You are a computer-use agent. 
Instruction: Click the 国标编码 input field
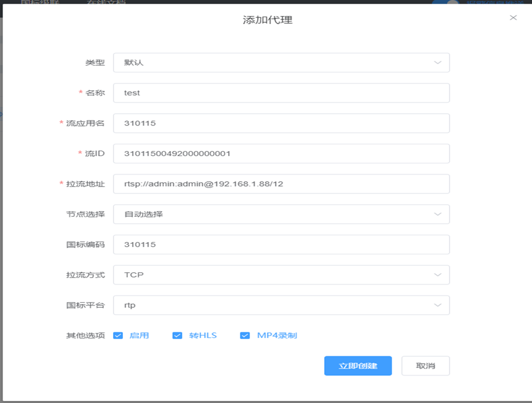[x=281, y=245]
